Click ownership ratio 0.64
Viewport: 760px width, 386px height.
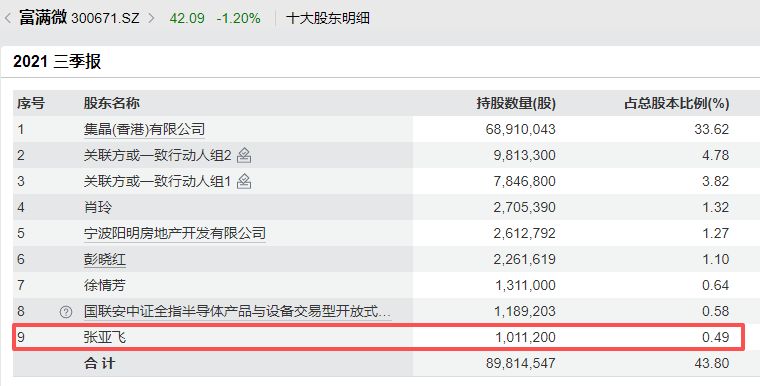715,285
